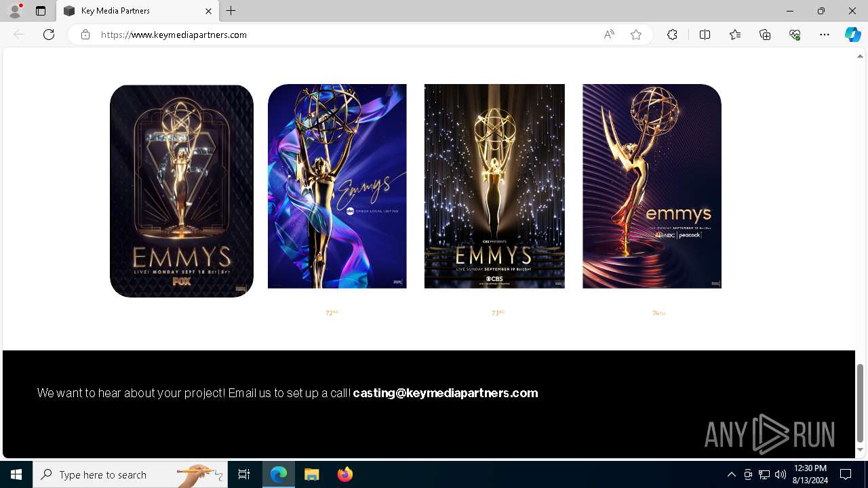868x488 pixels.
Task: Click the 72nd caption text
Action: tap(332, 313)
